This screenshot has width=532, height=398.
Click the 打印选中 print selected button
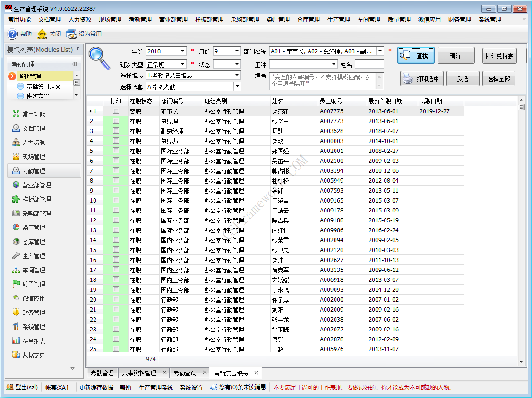pyautogui.click(x=422, y=79)
